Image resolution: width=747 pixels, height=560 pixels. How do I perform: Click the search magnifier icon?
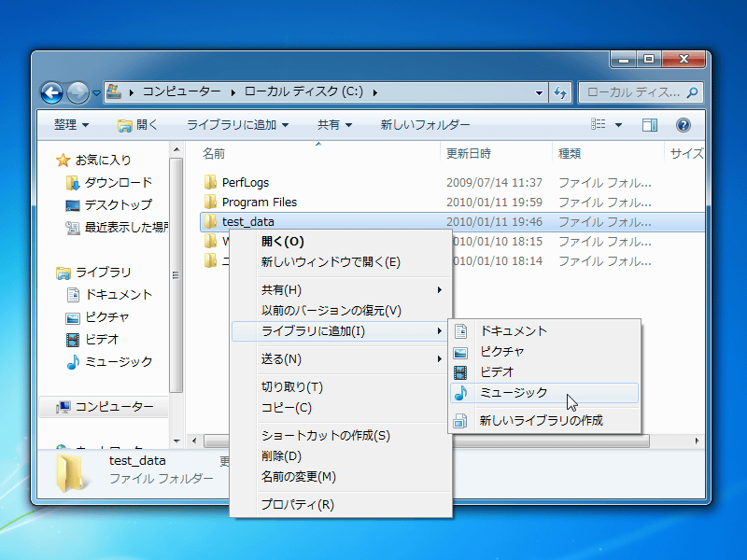click(x=692, y=92)
